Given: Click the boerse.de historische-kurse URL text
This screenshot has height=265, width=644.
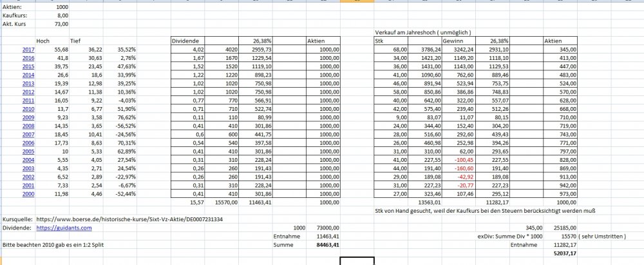Looking at the screenshot, I should (x=129, y=219).
